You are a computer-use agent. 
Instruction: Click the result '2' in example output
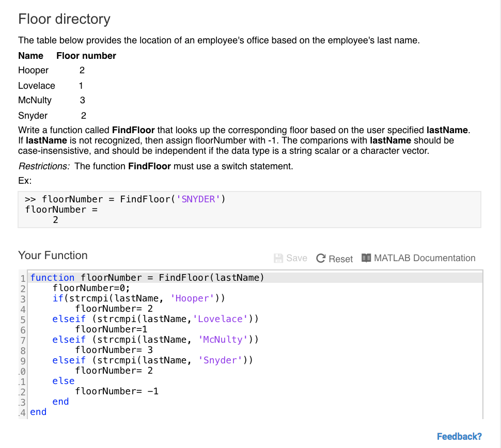55,220
